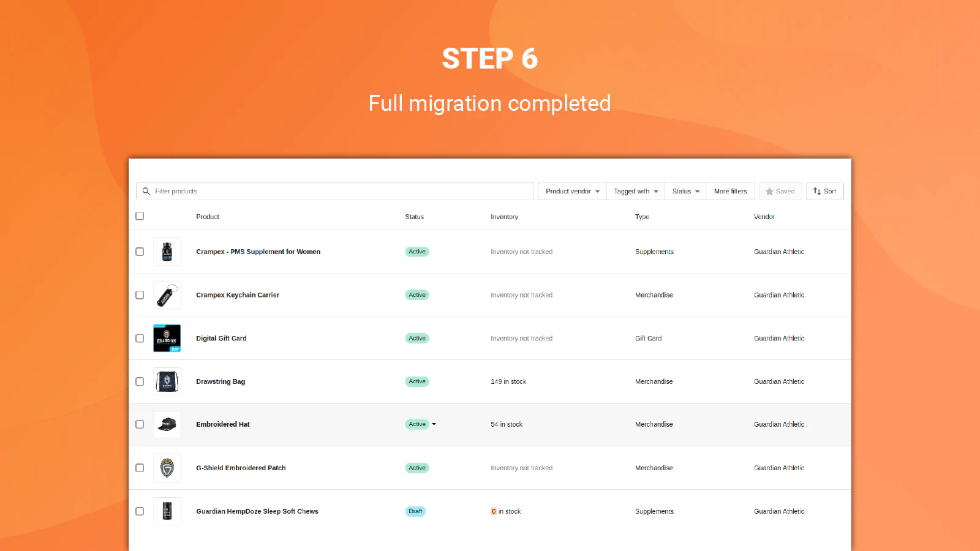980x551 pixels.
Task: Expand Embroidered Hat status dropdown arrow
Action: pyautogui.click(x=434, y=424)
